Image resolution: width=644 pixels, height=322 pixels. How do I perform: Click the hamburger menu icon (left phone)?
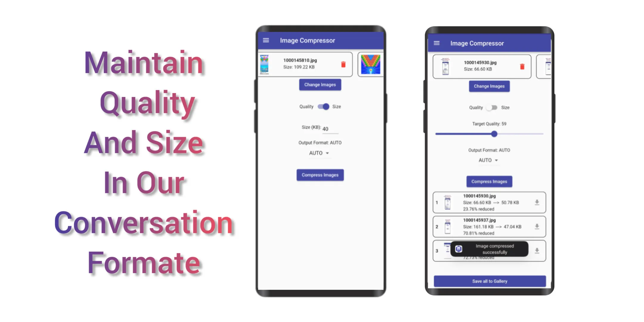coord(267,40)
